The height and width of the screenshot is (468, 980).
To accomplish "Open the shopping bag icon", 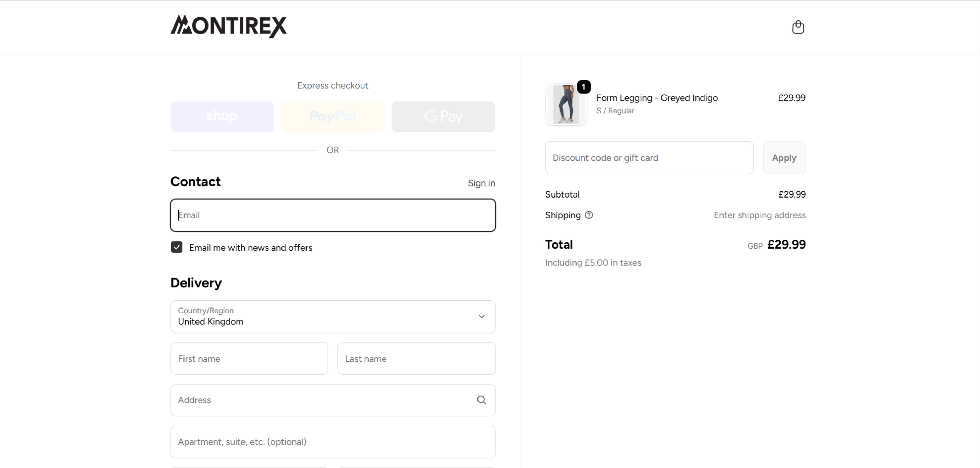I will click(798, 27).
